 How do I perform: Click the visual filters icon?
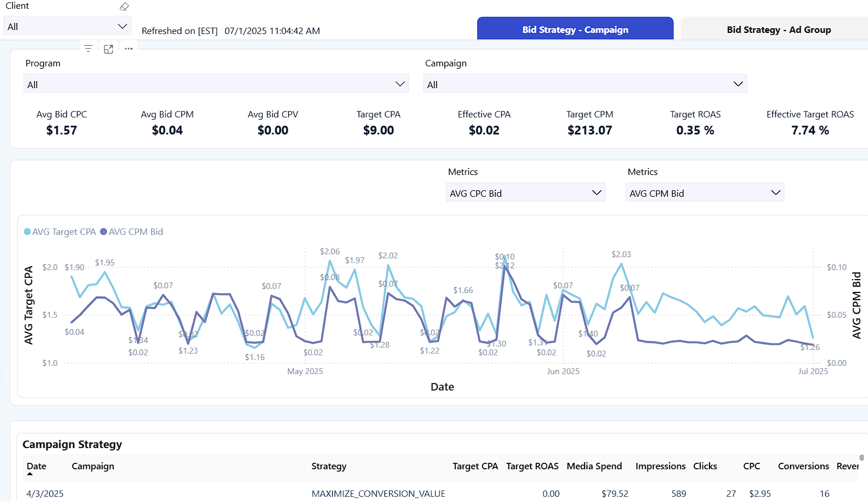pos(88,49)
